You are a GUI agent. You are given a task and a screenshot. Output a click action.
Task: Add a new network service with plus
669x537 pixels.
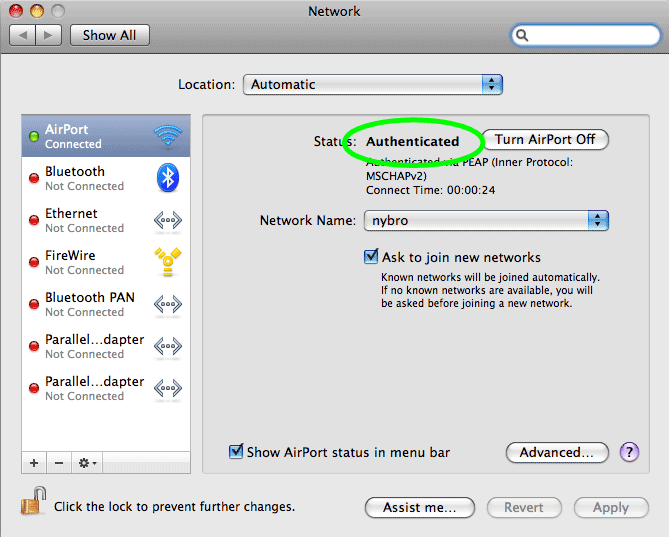click(34, 463)
